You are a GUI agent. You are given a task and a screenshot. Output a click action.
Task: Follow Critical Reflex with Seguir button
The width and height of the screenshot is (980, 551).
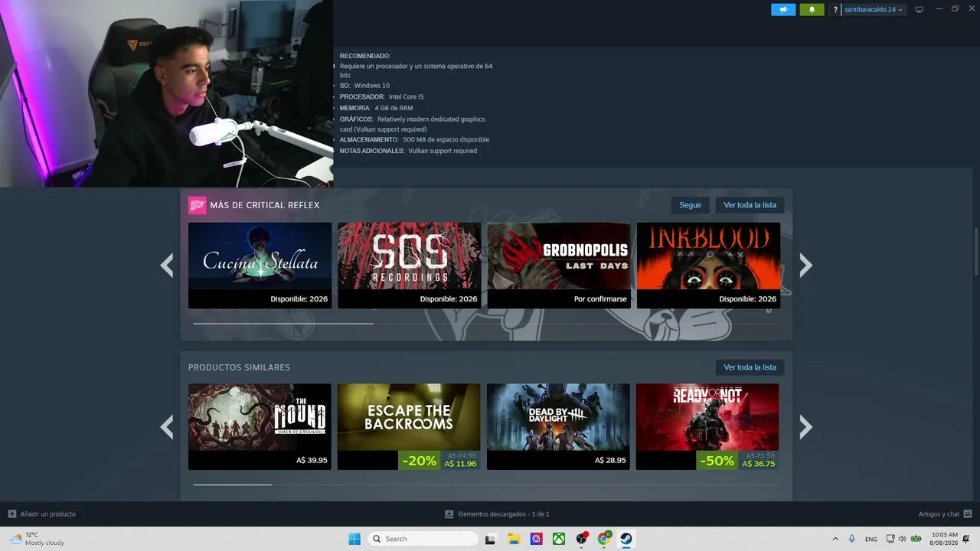690,205
